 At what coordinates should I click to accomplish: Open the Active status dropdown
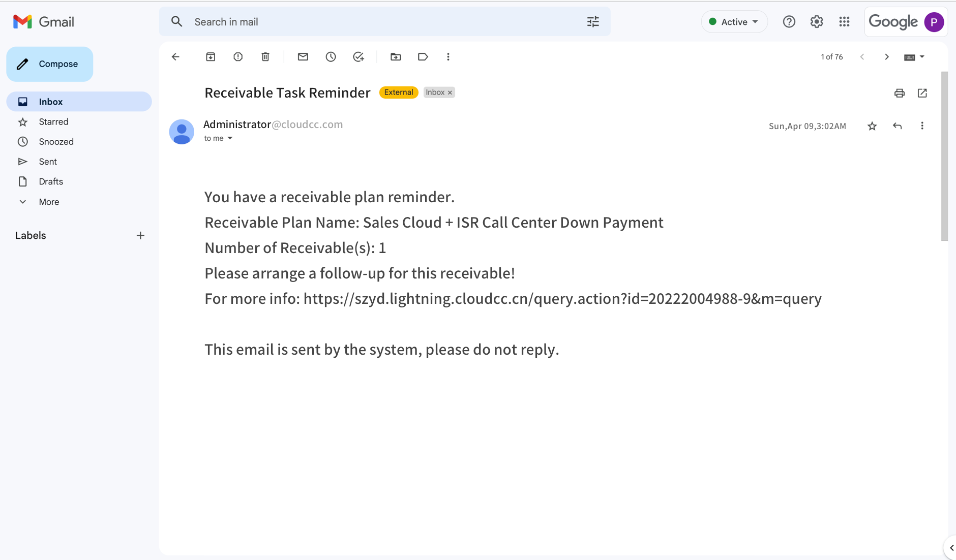click(x=734, y=22)
